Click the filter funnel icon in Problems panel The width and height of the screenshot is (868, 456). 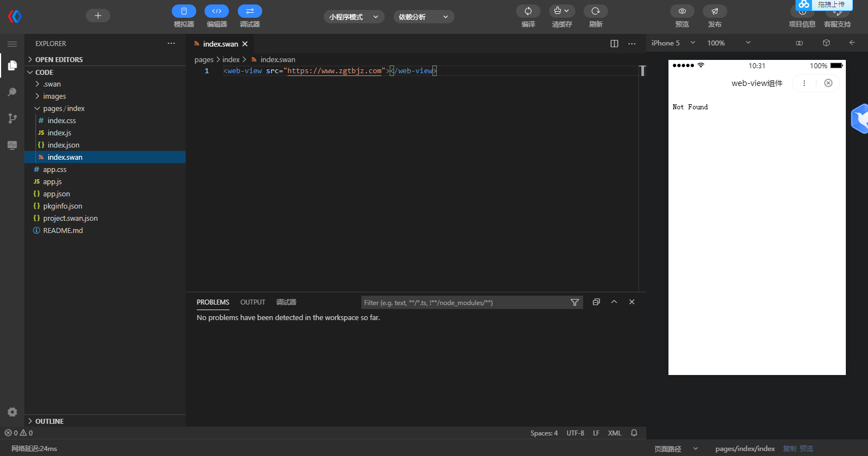tap(575, 302)
